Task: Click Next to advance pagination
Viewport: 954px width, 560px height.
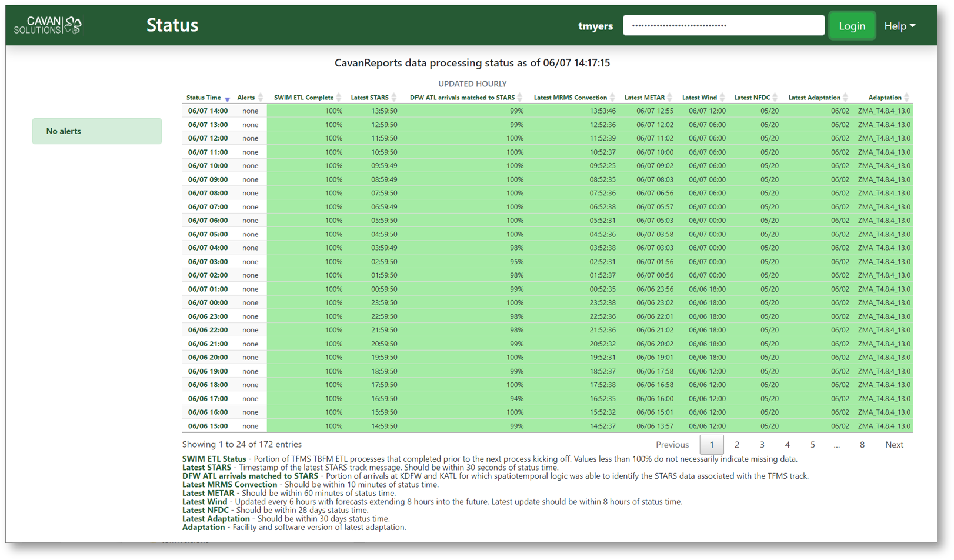Action: [893, 445]
